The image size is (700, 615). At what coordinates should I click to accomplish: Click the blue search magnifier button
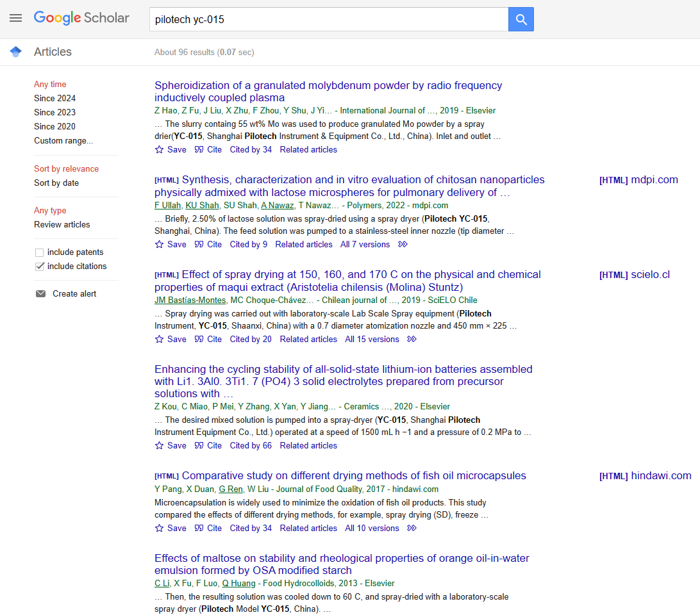coord(521,20)
